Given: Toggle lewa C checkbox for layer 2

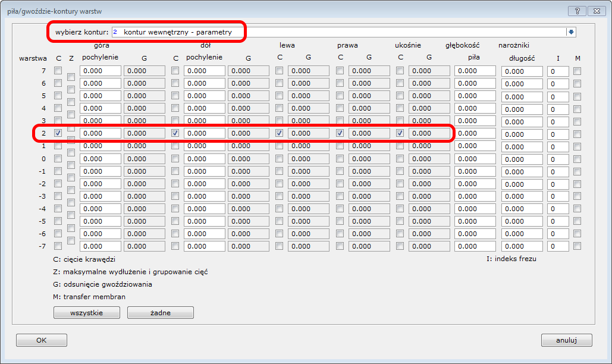Looking at the screenshot, I should click(x=279, y=133).
